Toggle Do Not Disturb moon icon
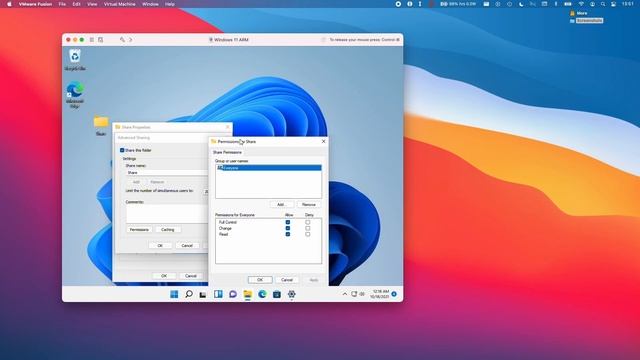Image resolution: width=640 pixels, height=360 pixels. [x=521, y=4]
